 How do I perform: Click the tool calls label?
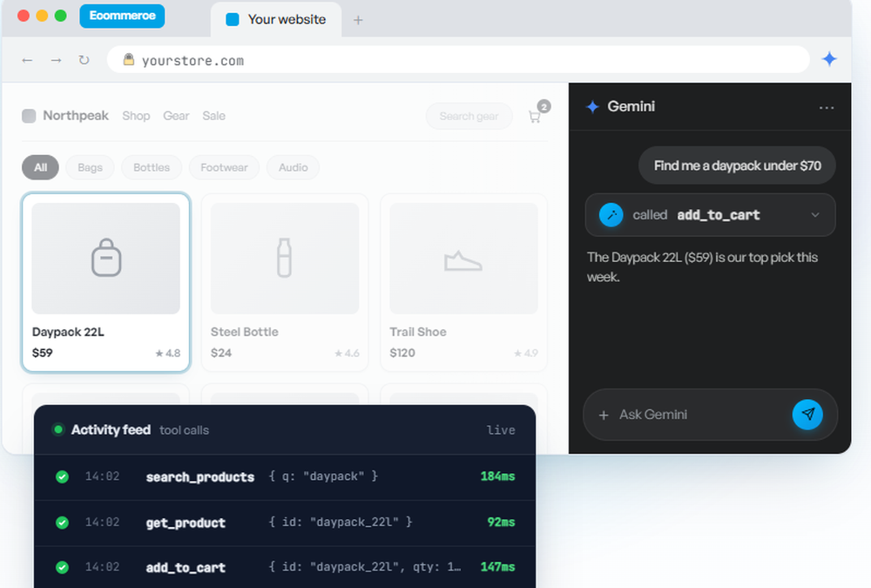point(184,430)
